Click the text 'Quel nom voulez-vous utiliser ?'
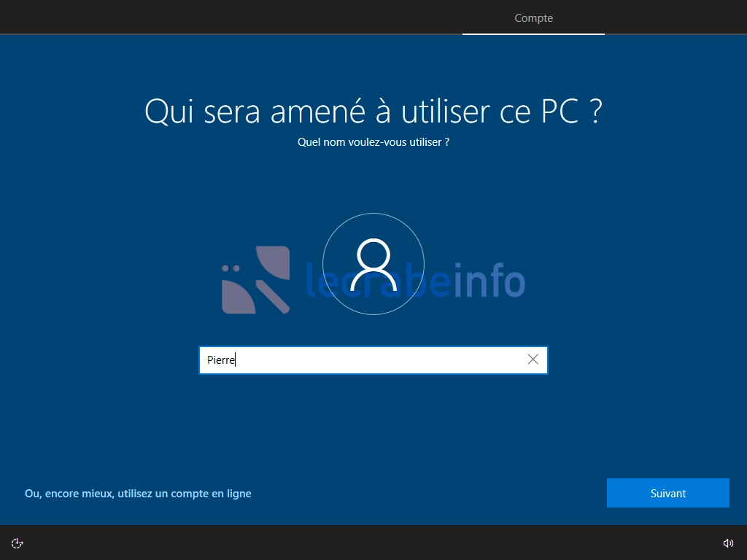This screenshot has height=560, width=747. 373,142
